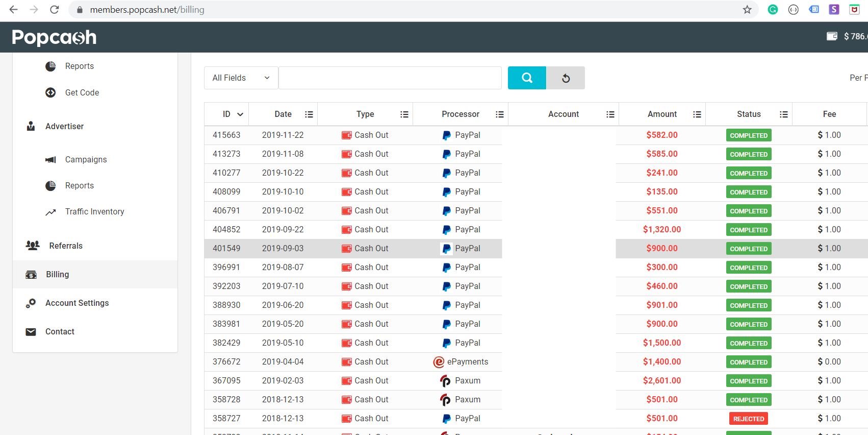Click the Get Code link
This screenshot has width=868, height=435.
[x=82, y=92]
